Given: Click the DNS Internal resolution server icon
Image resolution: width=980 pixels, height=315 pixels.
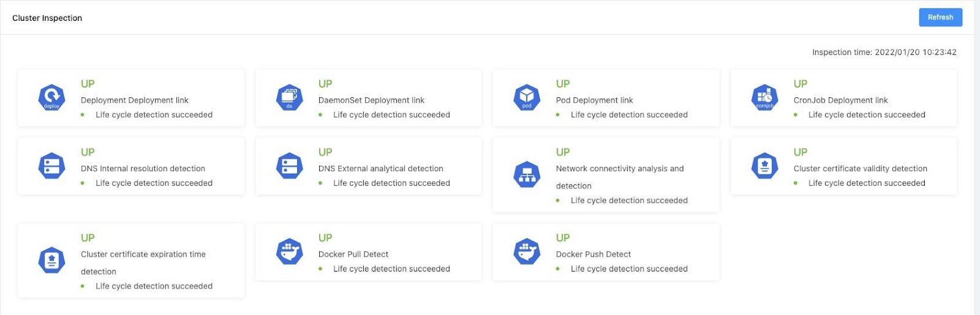Looking at the screenshot, I should pyautogui.click(x=52, y=166).
